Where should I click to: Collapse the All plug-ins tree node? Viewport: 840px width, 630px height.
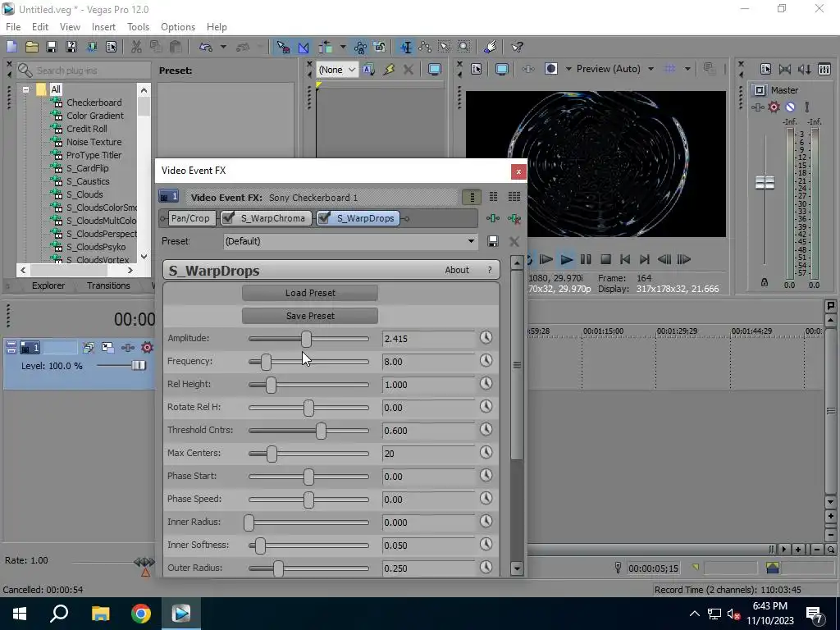[x=25, y=89]
